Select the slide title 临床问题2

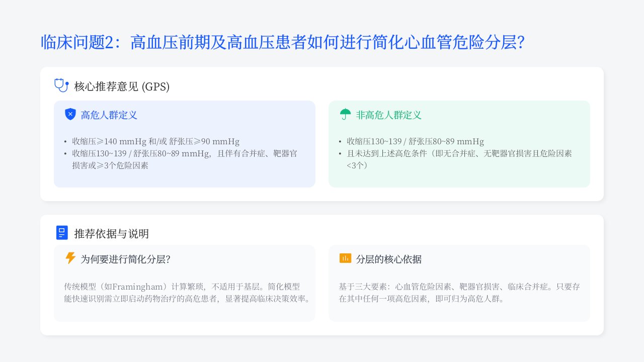click(x=283, y=42)
